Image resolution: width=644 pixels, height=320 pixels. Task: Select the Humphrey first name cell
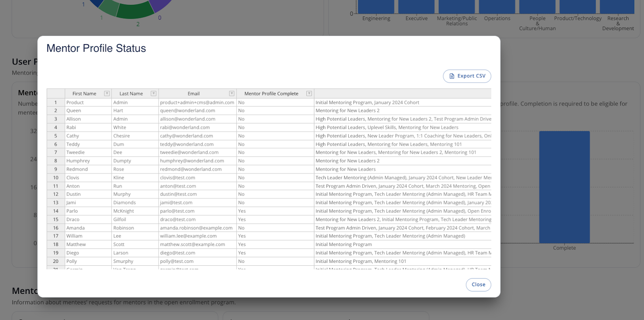click(78, 161)
